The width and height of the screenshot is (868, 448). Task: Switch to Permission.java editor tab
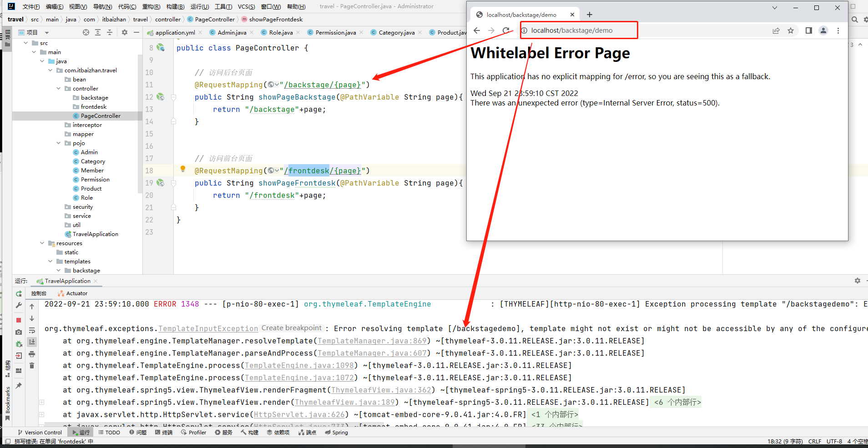pyautogui.click(x=336, y=32)
